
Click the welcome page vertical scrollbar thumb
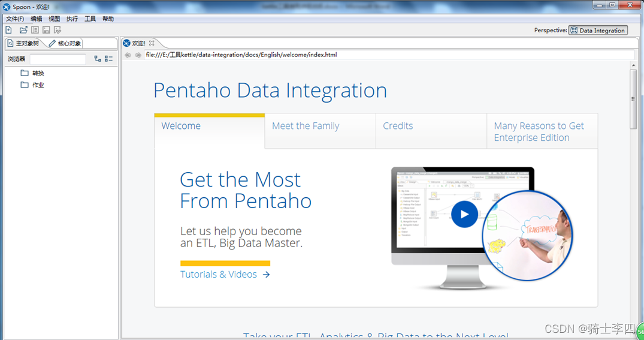pyautogui.click(x=633, y=99)
